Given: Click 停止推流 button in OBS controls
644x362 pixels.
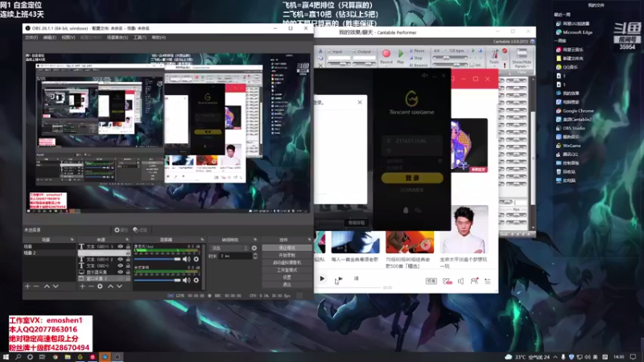Looking at the screenshot, I should pos(287,248).
